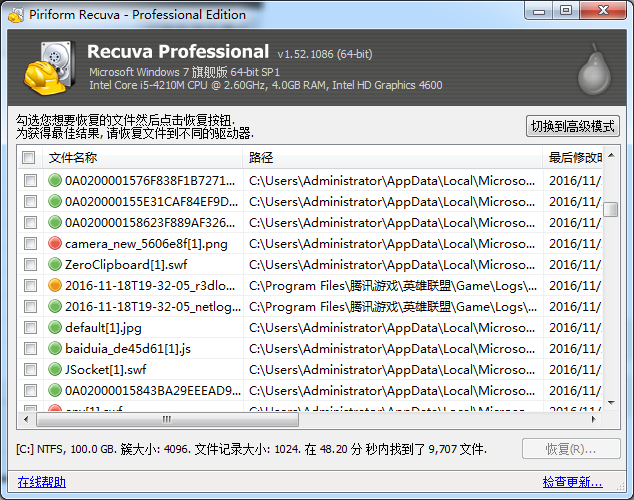Viewport: 634px width, 500px height.
Task: Check the box for 0A02000158623F889AF326
Action: 30,222
